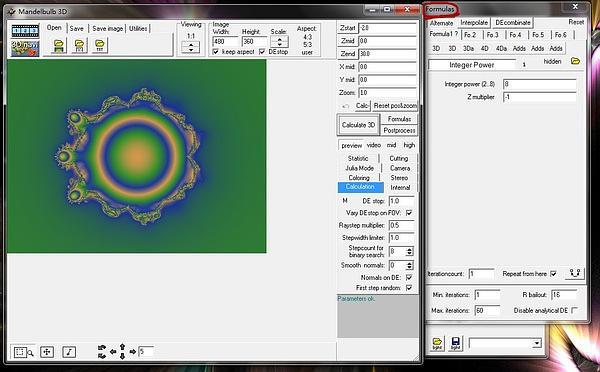Click the swap icon beside Repeat from here
This screenshot has width=600, height=372.
coord(575,273)
